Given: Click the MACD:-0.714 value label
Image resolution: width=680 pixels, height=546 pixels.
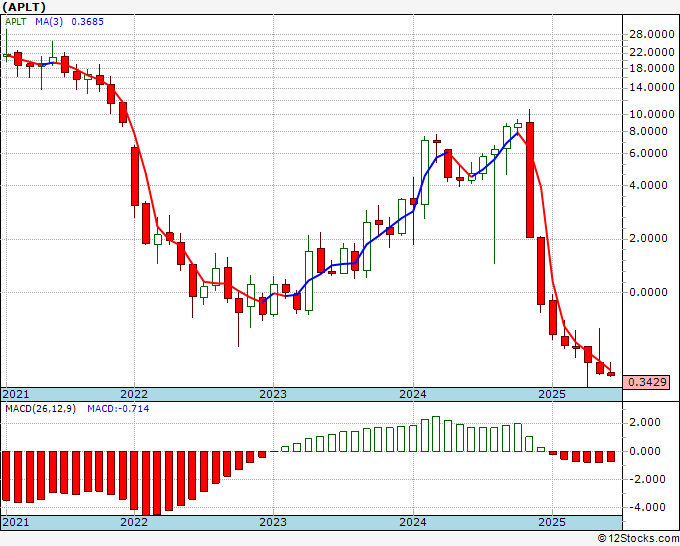Looking at the screenshot, I should (x=118, y=409).
